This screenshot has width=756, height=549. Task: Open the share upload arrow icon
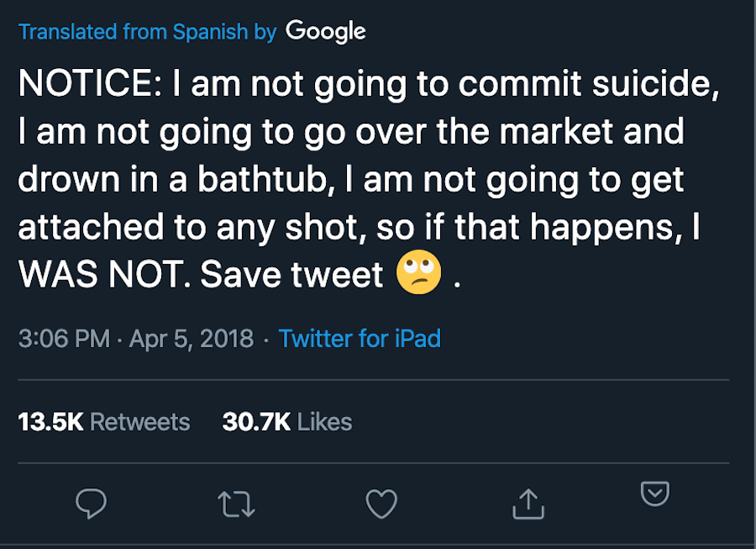528,504
